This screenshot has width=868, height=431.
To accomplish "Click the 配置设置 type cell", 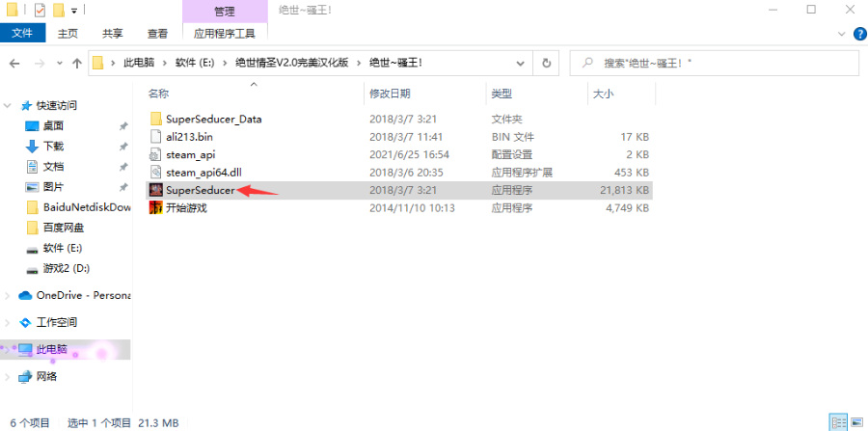I will pyautogui.click(x=512, y=154).
